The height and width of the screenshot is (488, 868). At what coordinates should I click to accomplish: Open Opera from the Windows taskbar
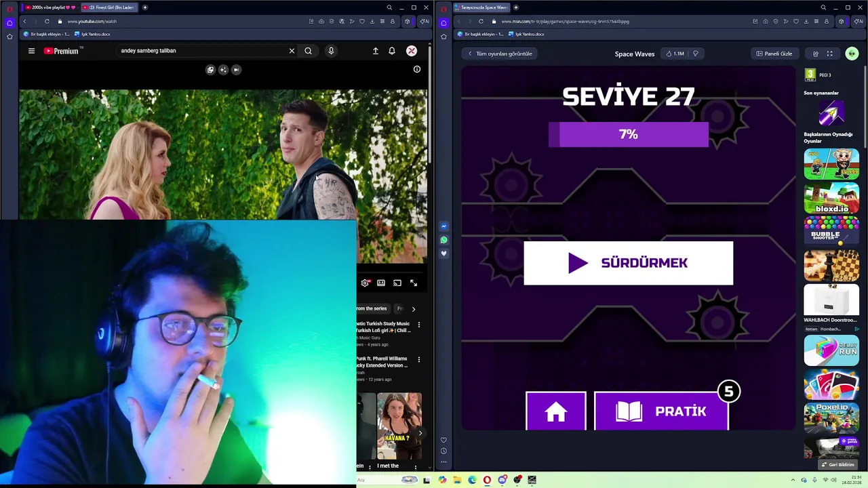[487, 480]
